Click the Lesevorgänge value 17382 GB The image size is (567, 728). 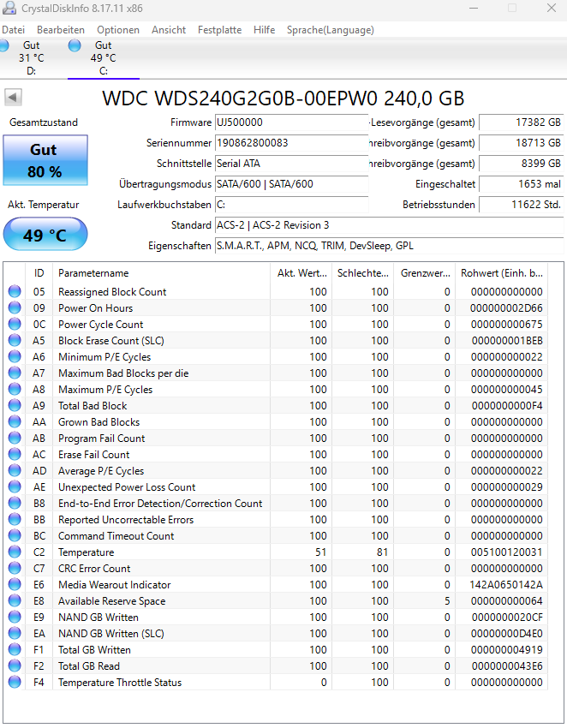[521, 122]
